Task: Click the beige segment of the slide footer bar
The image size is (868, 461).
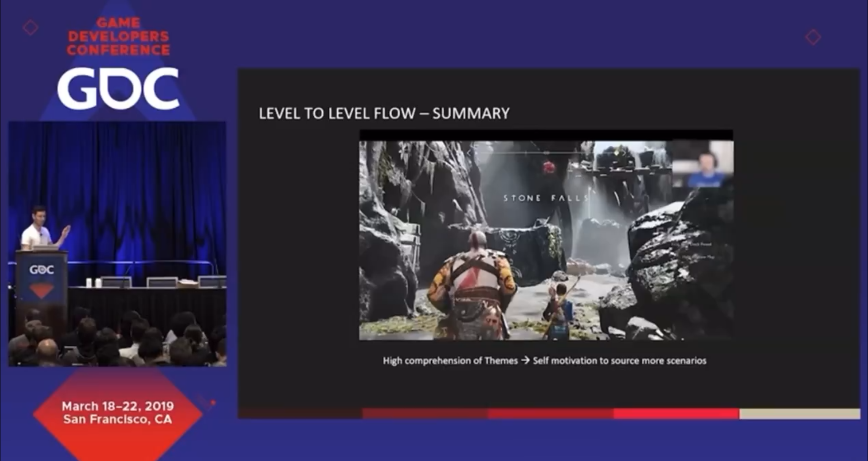Action: click(x=800, y=413)
